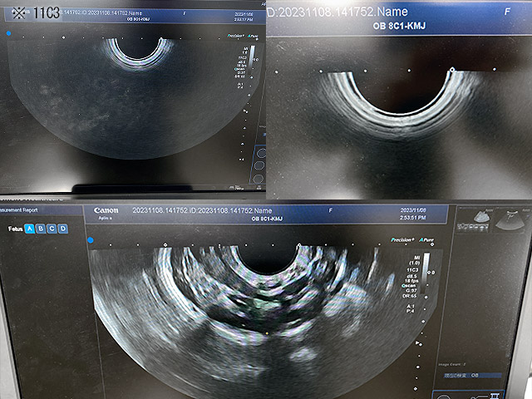
Task: Open first saved image thumbnail in bottom screen
Action: click(x=473, y=221)
